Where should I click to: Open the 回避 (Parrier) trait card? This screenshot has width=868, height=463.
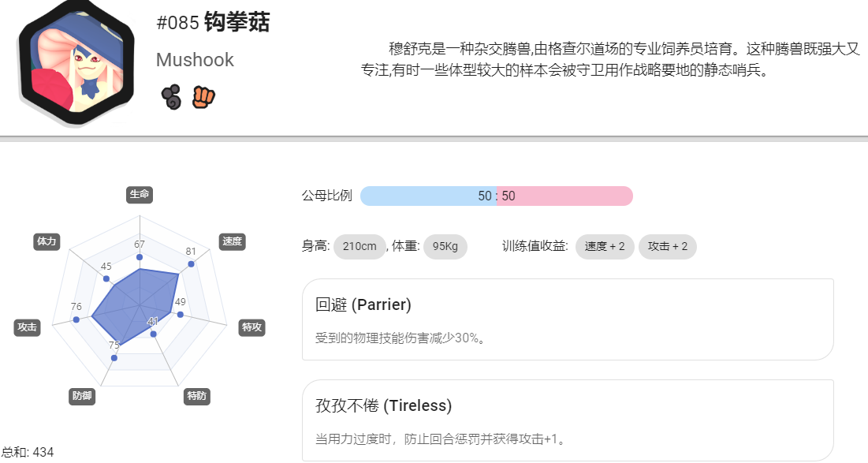[x=568, y=319]
